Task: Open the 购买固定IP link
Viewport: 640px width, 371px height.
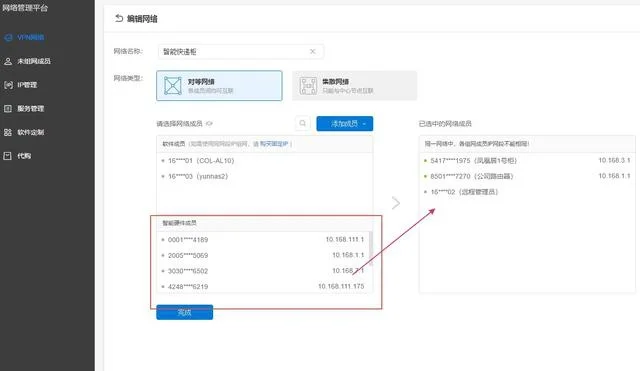Action: click(x=274, y=144)
